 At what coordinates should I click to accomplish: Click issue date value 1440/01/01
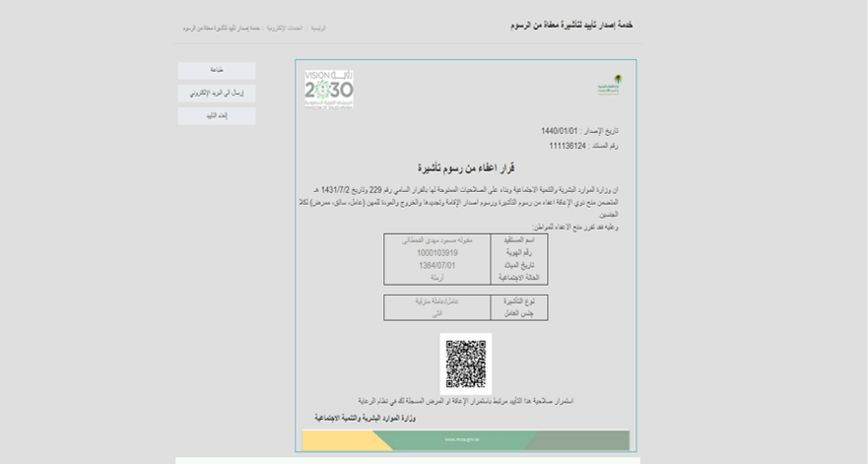point(559,131)
